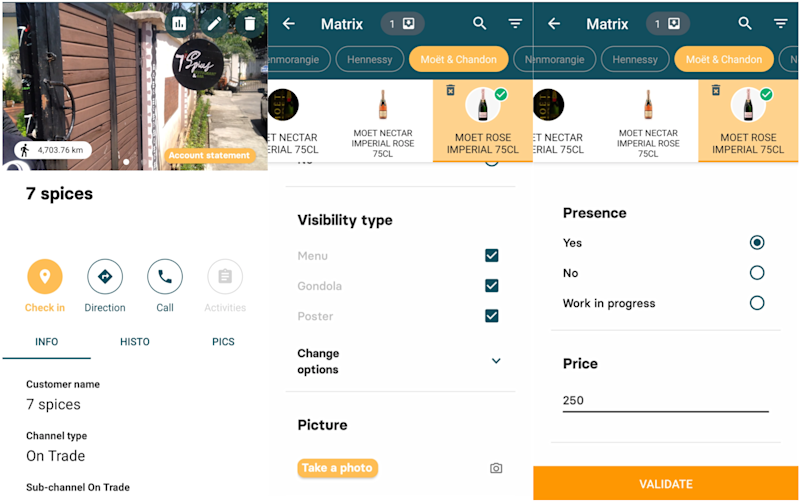Open search in right Matrix screen
This screenshot has height=502, width=800.
click(x=745, y=23)
